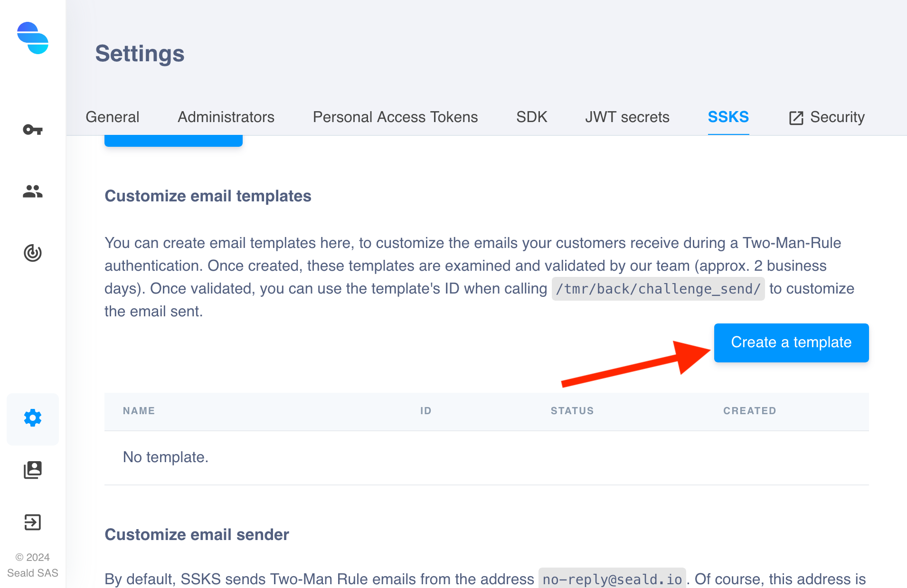Open the Personal Access Tokens tab
Viewport: 907px width, 588px height.
click(x=395, y=117)
